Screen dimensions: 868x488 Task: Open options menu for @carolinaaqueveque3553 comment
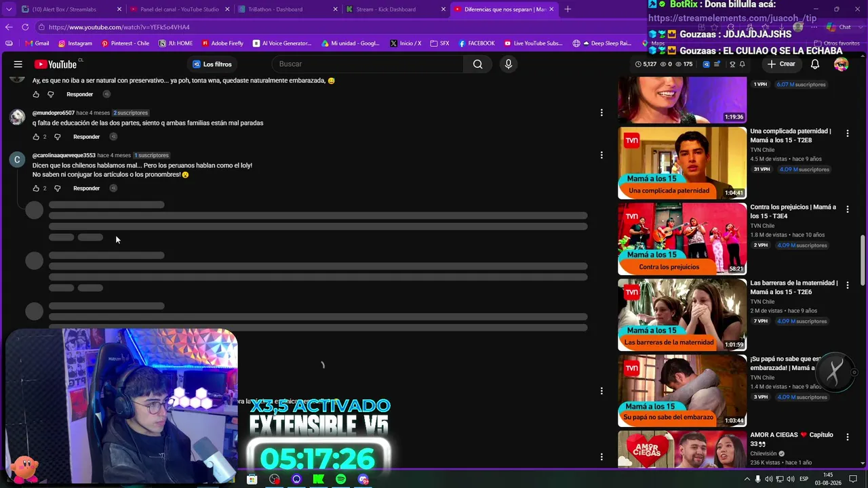tap(601, 155)
